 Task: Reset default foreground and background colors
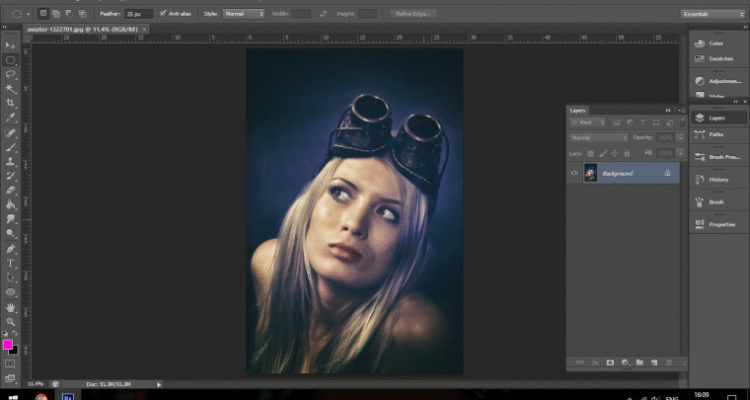click(5, 333)
